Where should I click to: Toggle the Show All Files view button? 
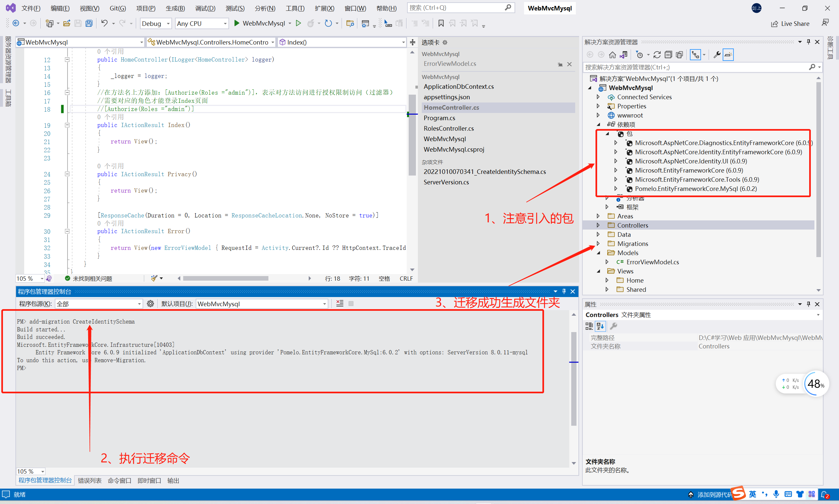click(679, 55)
